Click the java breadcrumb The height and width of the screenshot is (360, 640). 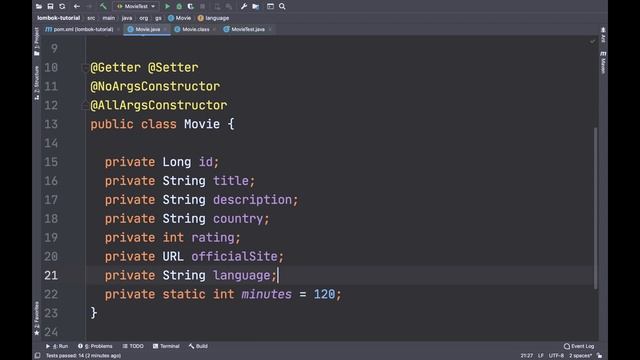pos(127,18)
